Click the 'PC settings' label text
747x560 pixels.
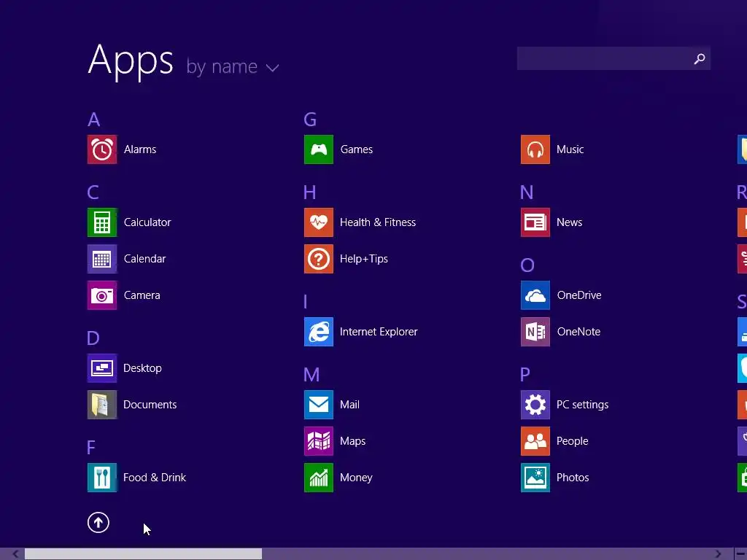(x=583, y=405)
